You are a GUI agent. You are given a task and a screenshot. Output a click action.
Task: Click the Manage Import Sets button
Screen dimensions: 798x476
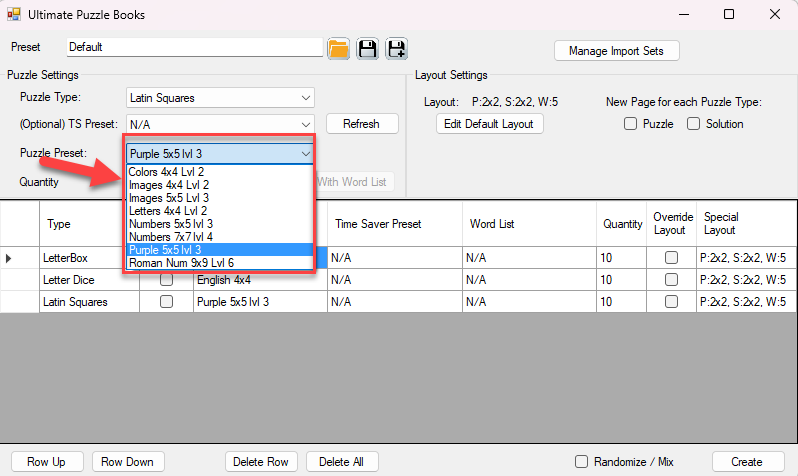point(616,51)
